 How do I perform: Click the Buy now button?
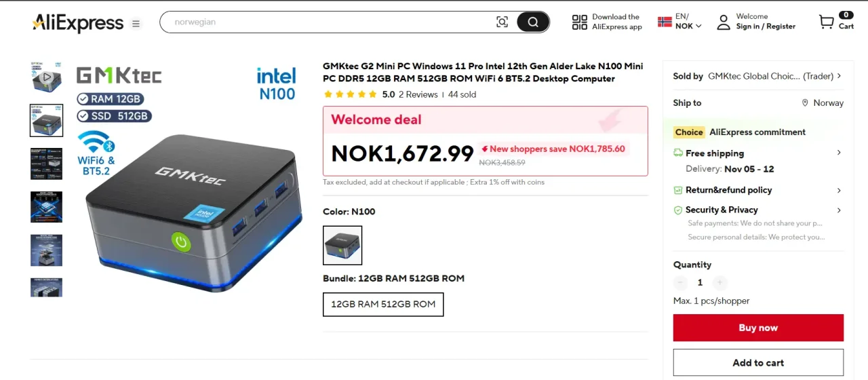758,328
